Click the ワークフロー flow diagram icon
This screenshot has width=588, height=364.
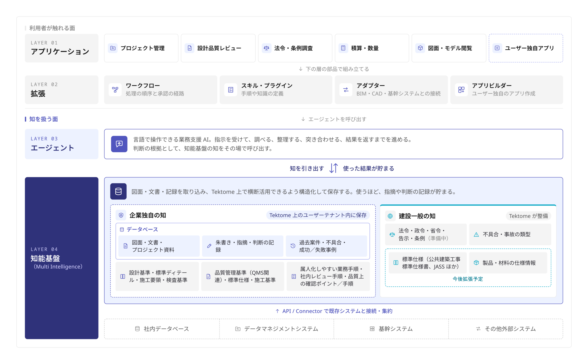click(x=115, y=90)
